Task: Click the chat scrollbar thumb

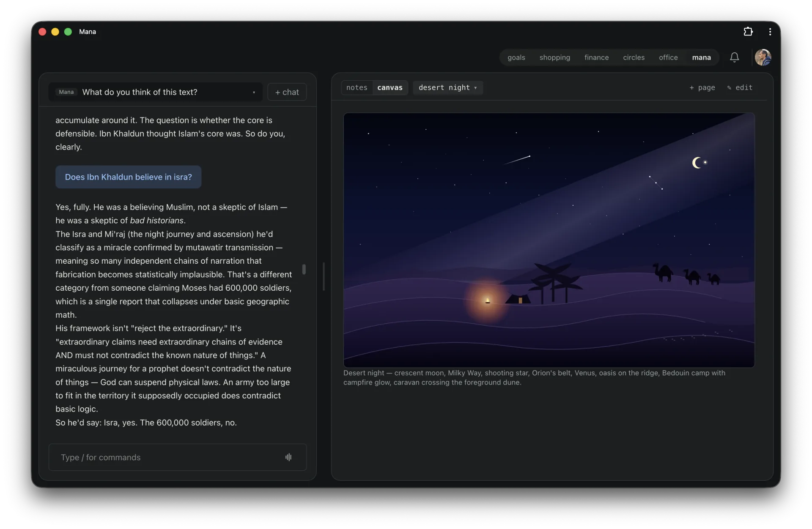Action: [x=304, y=269]
